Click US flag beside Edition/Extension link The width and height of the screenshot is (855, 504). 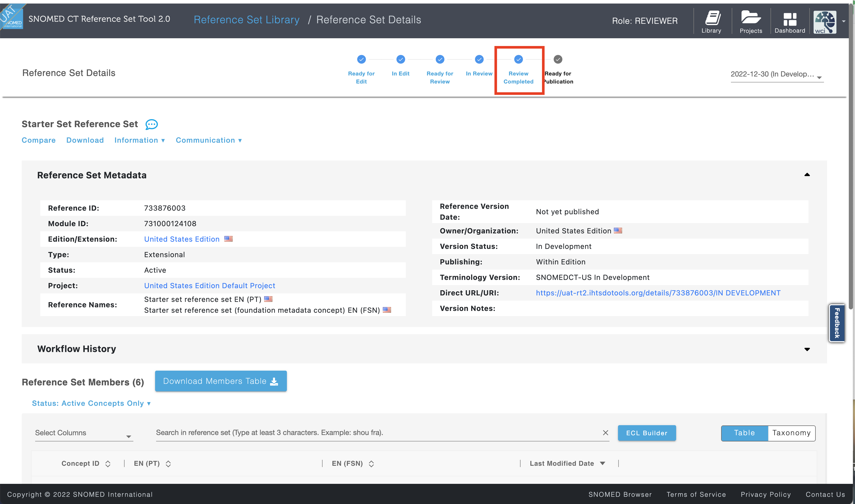(x=228, y=239)
